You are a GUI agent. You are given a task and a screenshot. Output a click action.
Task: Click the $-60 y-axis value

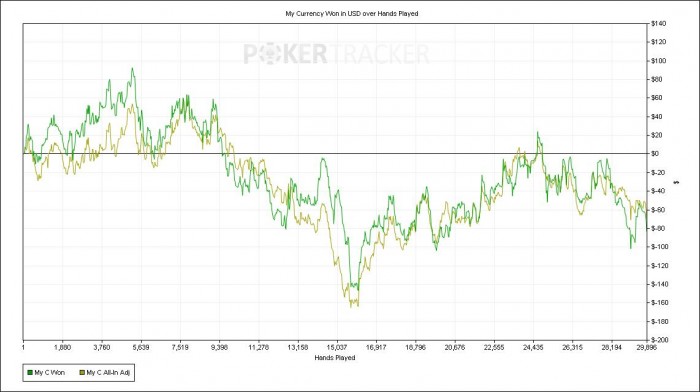click(658, 210)
